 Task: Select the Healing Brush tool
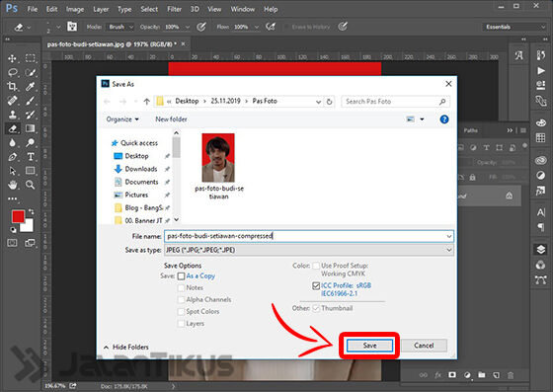(12, 101)
